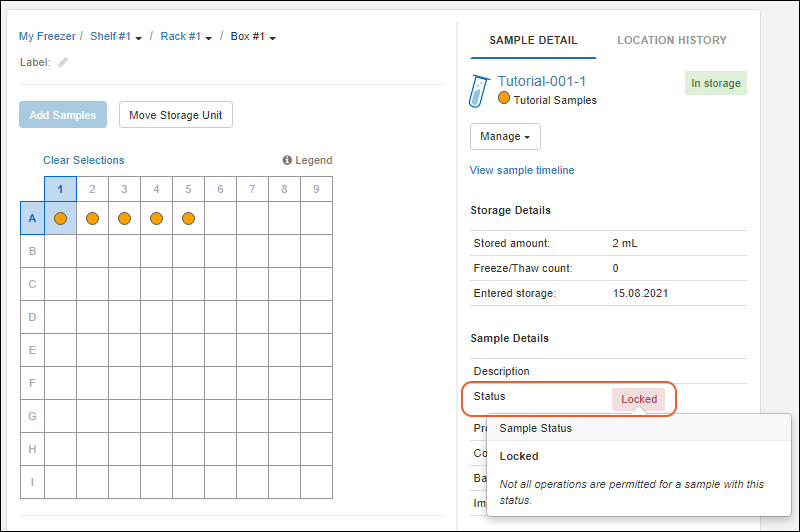Select column 1 header in the grid
The height and width of the screenshot is (532, 800).
coord(60,188)
